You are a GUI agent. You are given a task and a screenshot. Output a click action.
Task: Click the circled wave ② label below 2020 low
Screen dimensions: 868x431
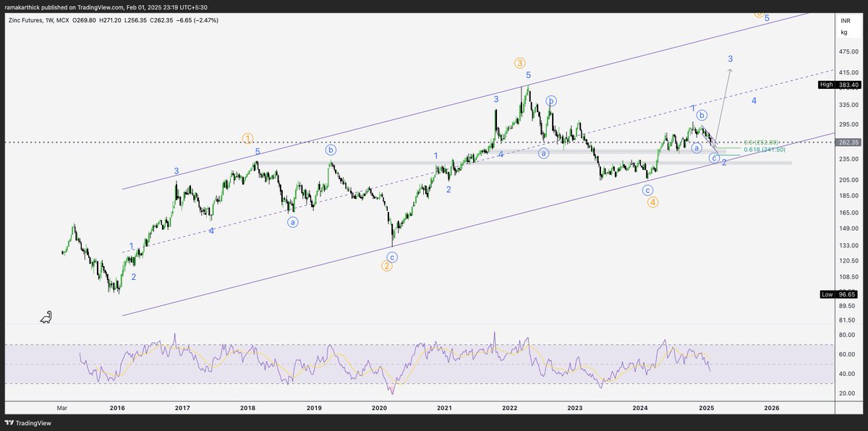click(387, 266)
